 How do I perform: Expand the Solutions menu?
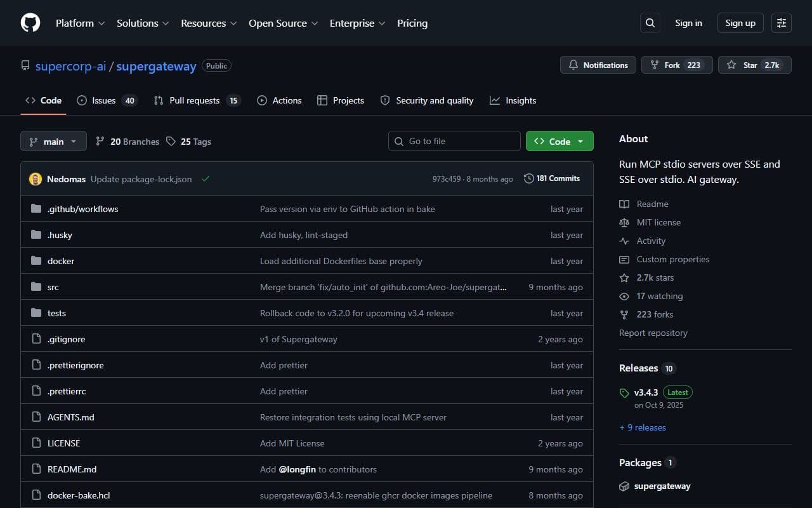point(143,23)
